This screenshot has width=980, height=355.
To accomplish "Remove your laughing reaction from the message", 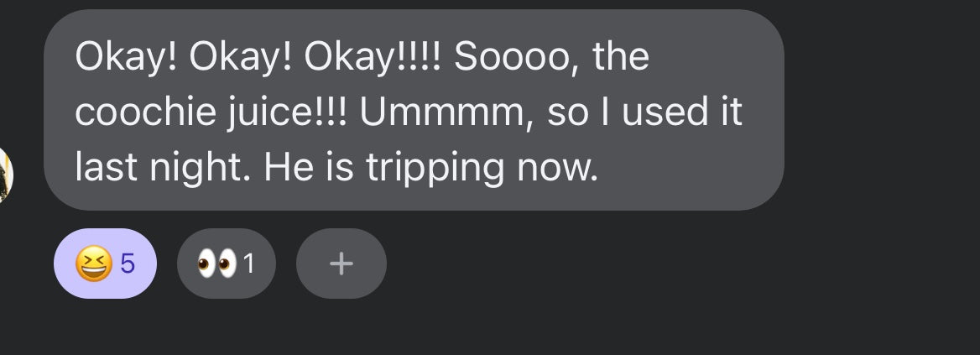I will (105, 264).
